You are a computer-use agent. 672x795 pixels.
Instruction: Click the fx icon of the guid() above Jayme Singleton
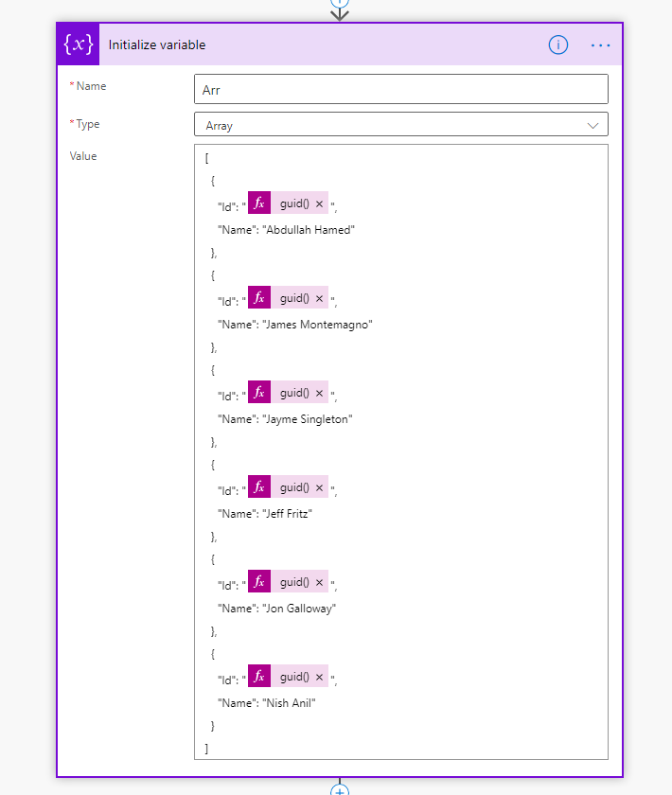(259, 393)
